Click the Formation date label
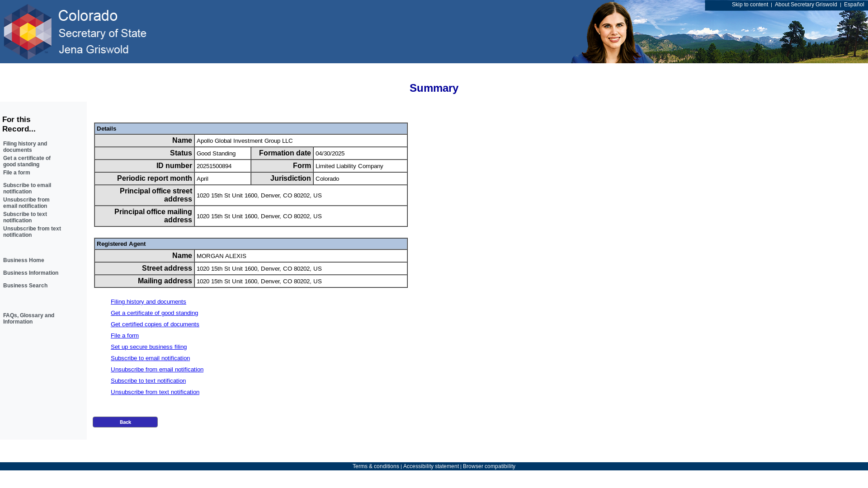Image resolution: width=868 pixels, height=488 pixels. pos(285,153)
